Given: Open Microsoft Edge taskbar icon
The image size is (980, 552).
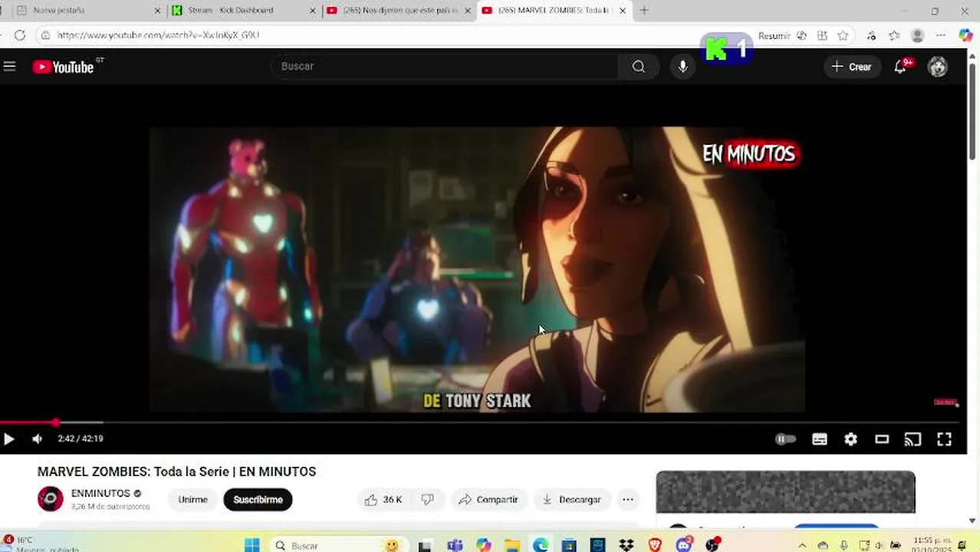Looking at the screenshot, I should [x=541, y=545].
